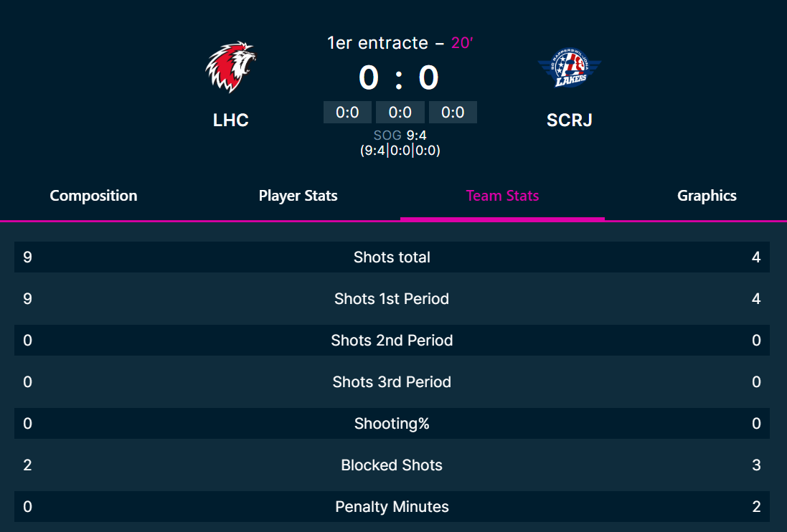Click the main 0:0 scoreline
Viewport: 787px width, 532px height.
pos(398,77)
